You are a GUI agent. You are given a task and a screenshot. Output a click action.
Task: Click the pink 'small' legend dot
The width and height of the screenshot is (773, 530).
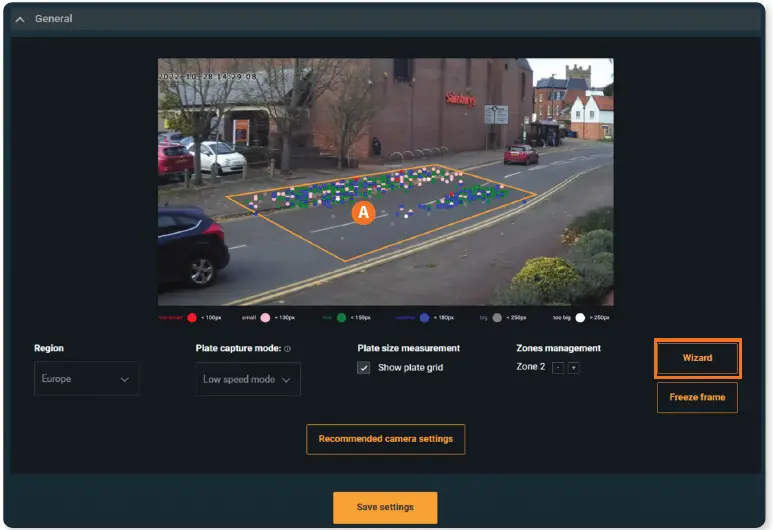point(265,318)
